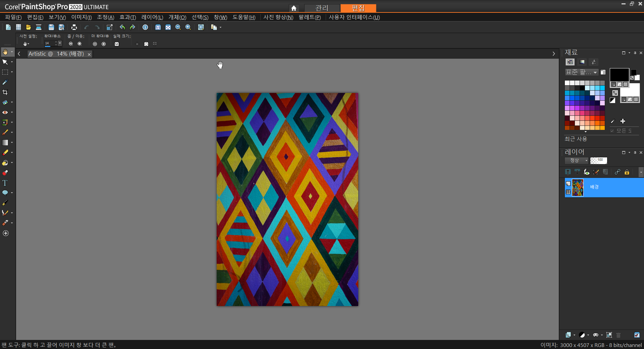Select the Pick arrow tool

click(x=5, y=62)
